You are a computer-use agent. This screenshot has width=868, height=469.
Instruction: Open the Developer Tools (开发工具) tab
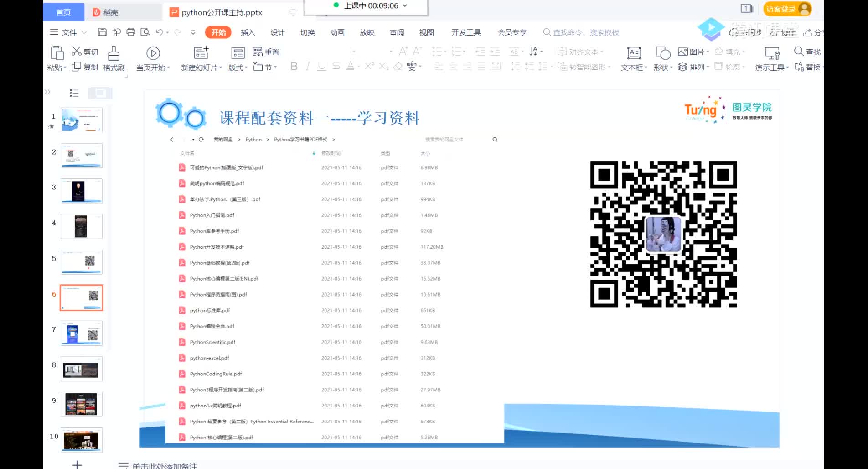pos(466,32)
